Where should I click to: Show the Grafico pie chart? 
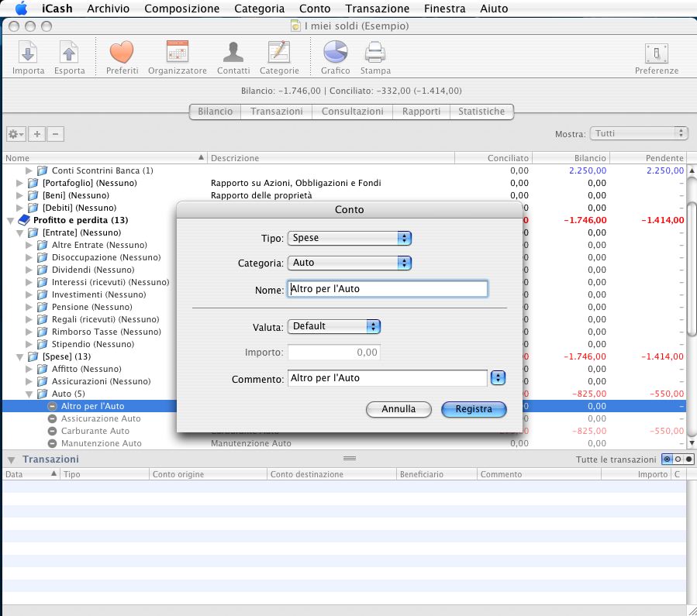(x=335, y=53)
